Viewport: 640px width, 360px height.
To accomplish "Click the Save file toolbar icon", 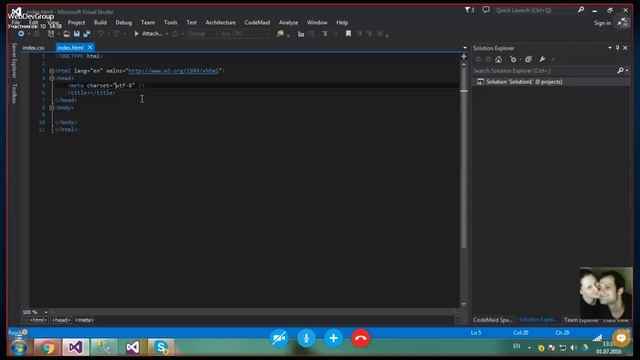I will tap(77, 34).
